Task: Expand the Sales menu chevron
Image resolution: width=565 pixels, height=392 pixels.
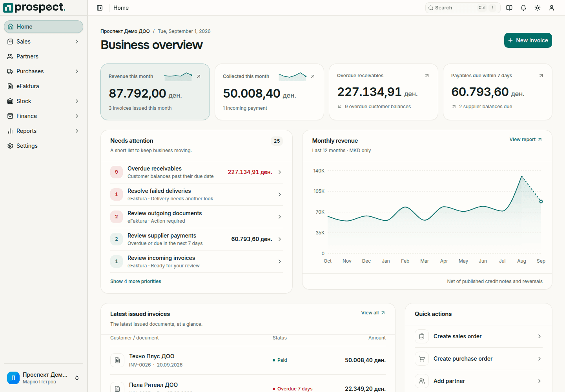Action: 77,42
